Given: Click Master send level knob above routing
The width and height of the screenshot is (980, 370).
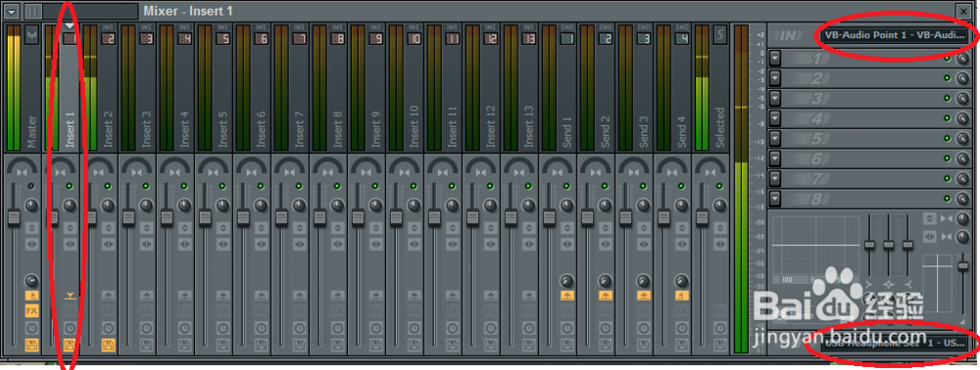Looking at the screenshot, I should (x=31, y=281).
